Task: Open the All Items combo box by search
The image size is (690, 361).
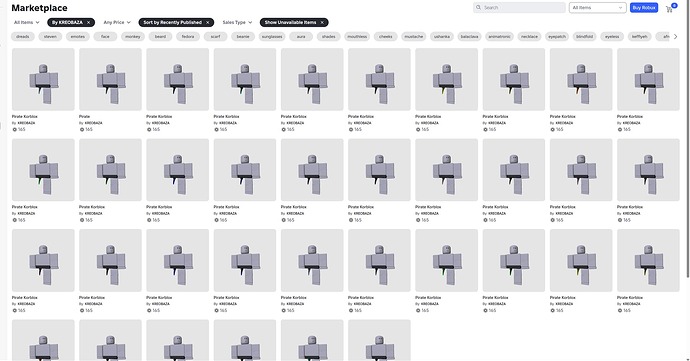Action: (597, 7)
